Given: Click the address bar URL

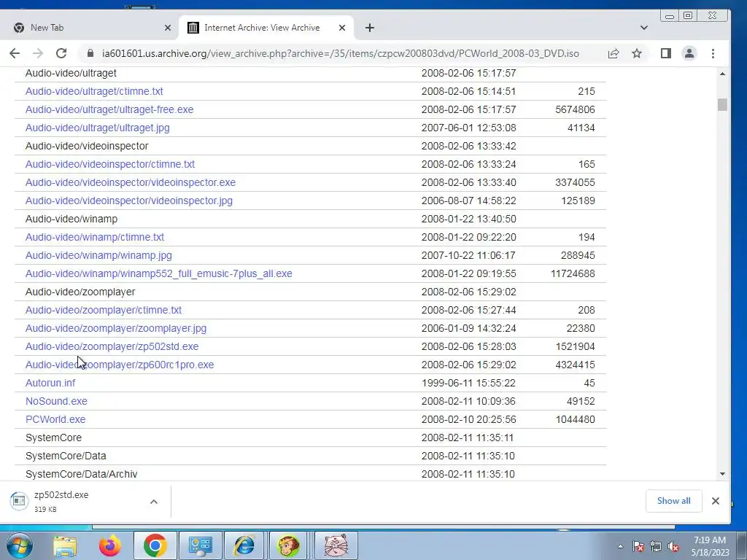Looking at the screenshot, I should (x=341, y=53).
